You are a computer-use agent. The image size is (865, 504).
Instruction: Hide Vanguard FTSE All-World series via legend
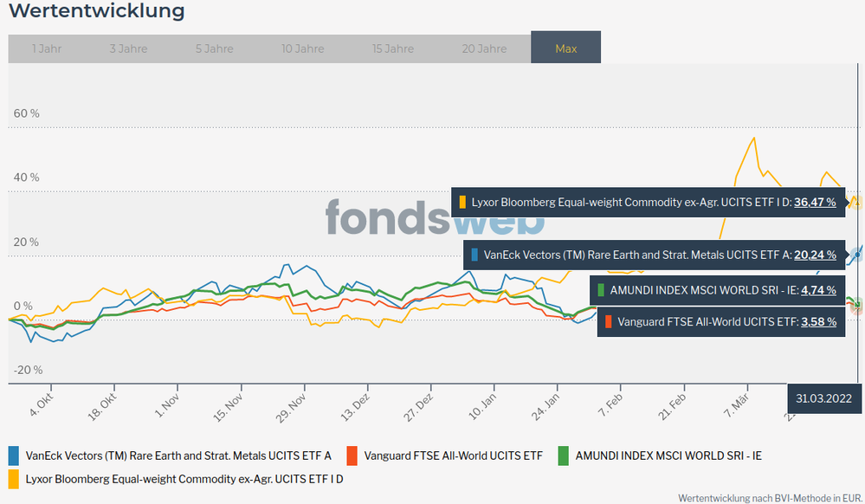(453, 455)
